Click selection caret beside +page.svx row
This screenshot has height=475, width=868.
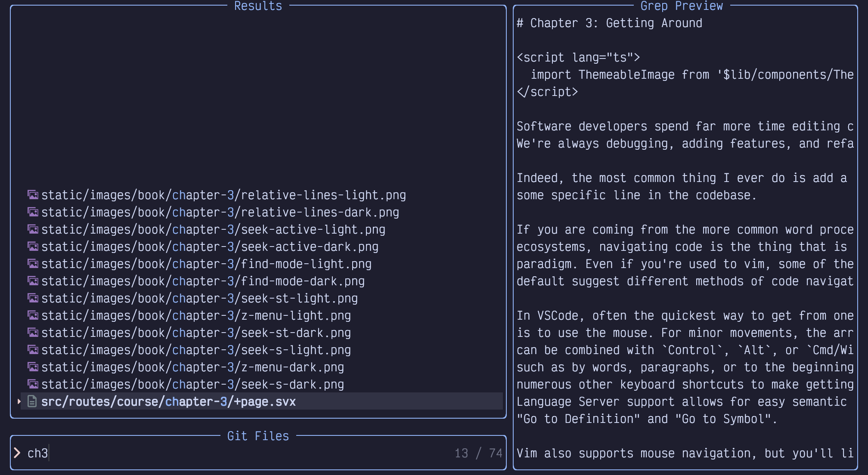coord(19,401)
